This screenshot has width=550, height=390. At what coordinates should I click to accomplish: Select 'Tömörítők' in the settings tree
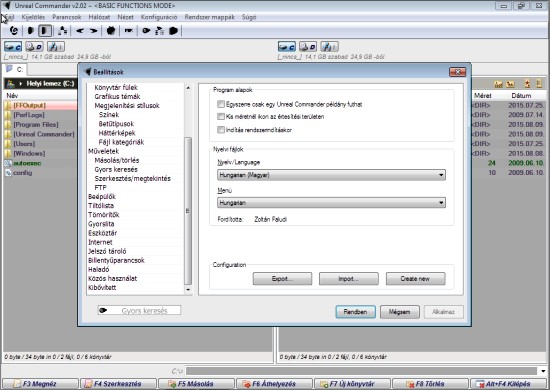tap(104, 215)
